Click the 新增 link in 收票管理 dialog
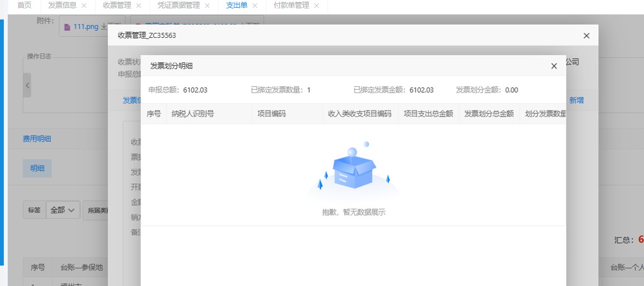The image size is (644, 286). [x=577, y=100]
